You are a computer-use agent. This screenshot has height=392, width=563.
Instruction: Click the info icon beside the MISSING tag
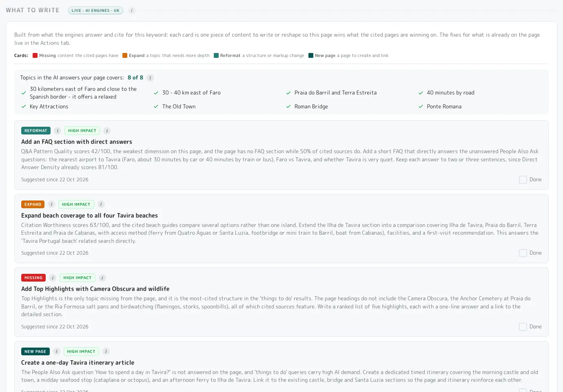[53, 278]
